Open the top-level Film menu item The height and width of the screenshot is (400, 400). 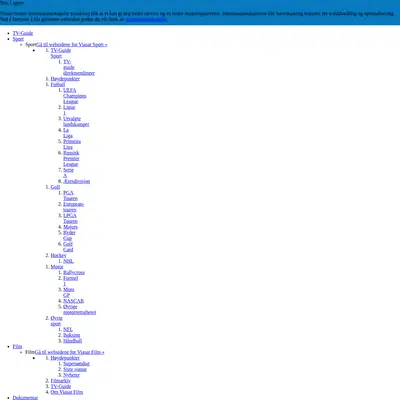(x=17, y=346)
